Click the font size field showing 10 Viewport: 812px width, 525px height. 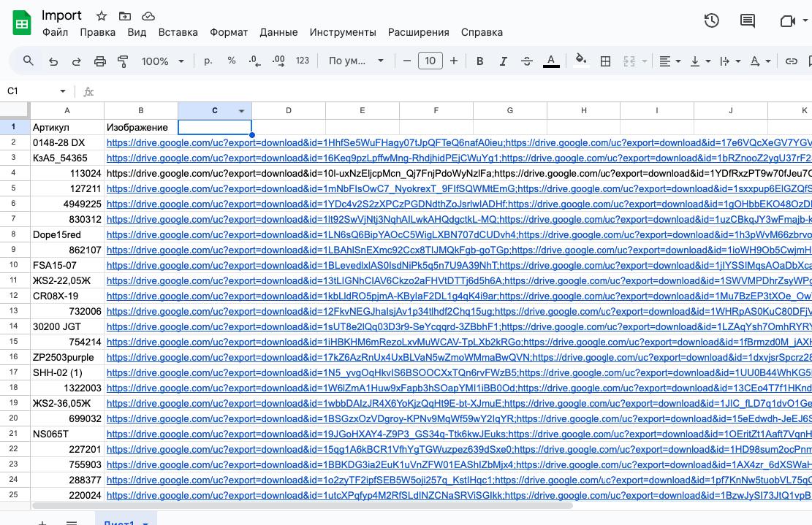[430, 61]
